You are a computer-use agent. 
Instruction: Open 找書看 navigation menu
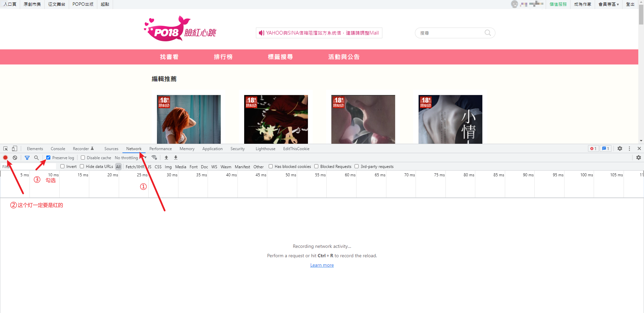[x=169, y=57]
